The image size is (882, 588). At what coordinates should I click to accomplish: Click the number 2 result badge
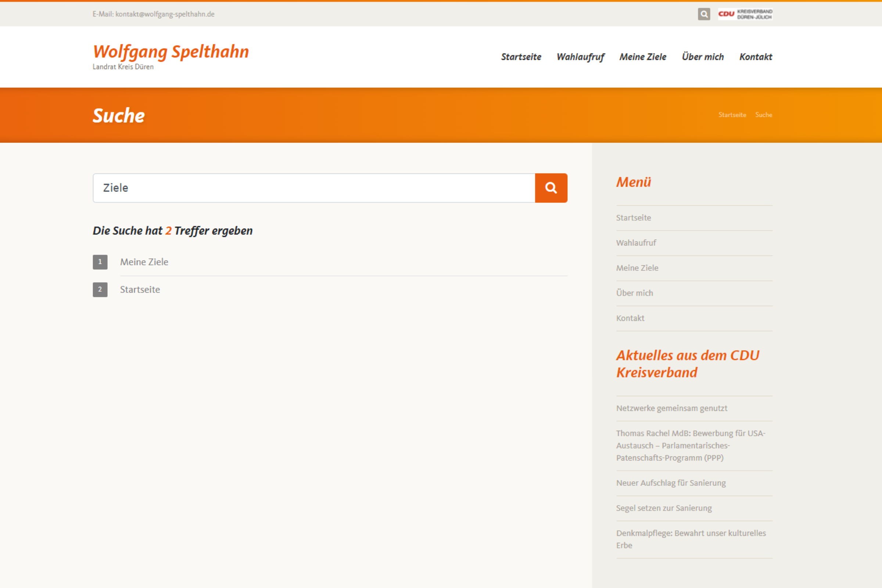click(x=100, y=289)
